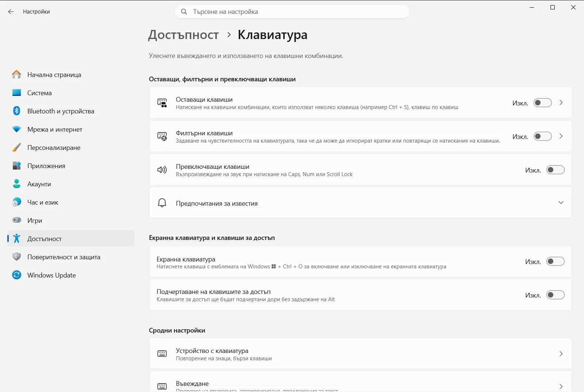
Task: Click the Акаунти person icon
Action: tap(16, 184)
